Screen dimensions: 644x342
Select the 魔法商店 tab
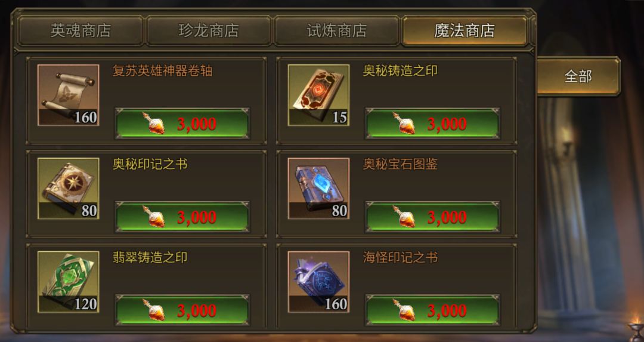tap(465, 31)
